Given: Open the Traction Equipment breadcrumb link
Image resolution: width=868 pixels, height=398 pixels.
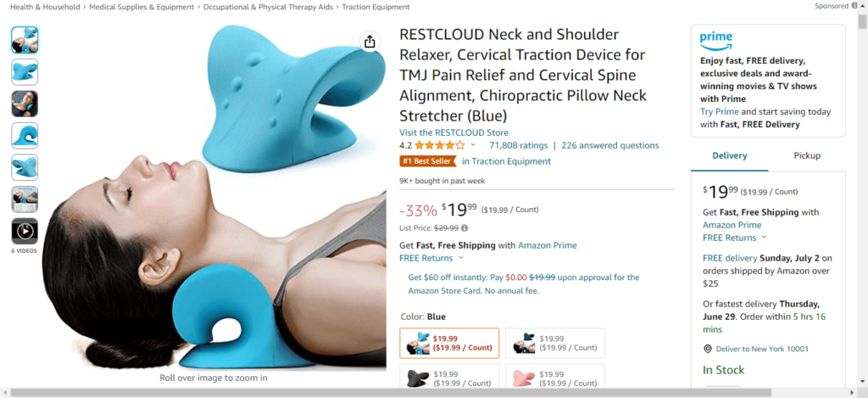Looking at the screenshot, I should [376, 7].
